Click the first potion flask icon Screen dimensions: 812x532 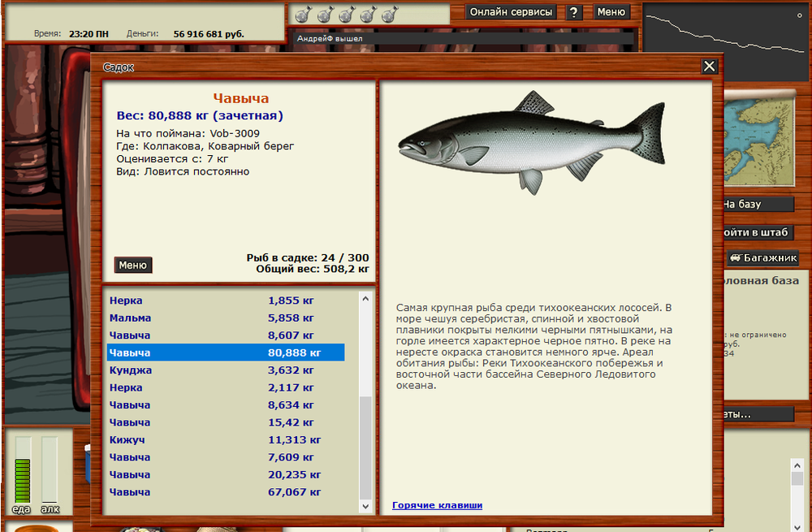(x=302, y=14)
